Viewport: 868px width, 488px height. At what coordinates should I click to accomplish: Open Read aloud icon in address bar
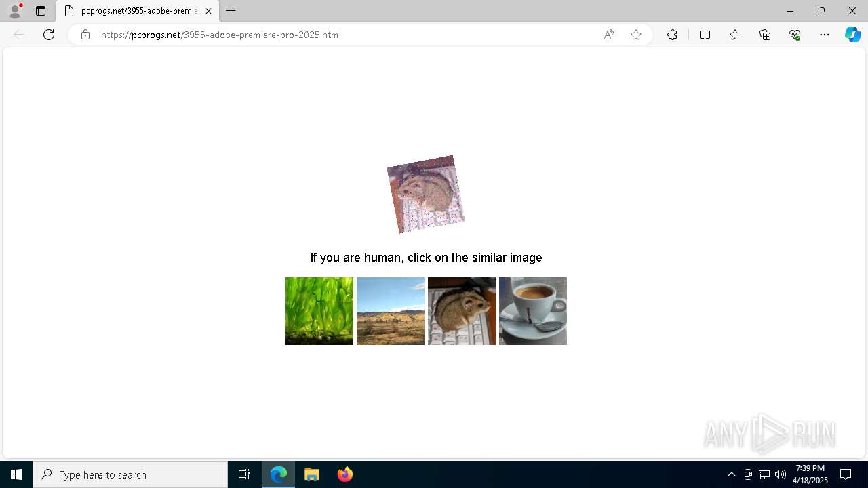[x=609, y=35]
